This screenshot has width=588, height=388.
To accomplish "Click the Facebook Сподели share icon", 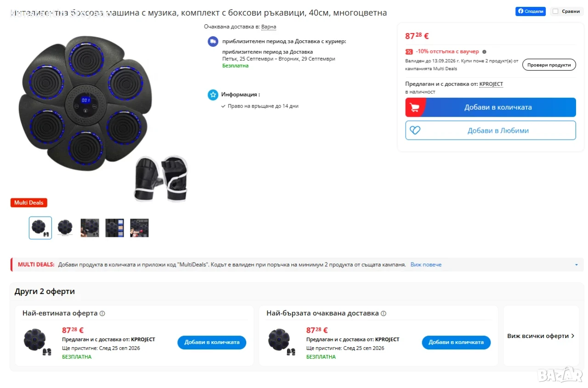I will point(520,11).
